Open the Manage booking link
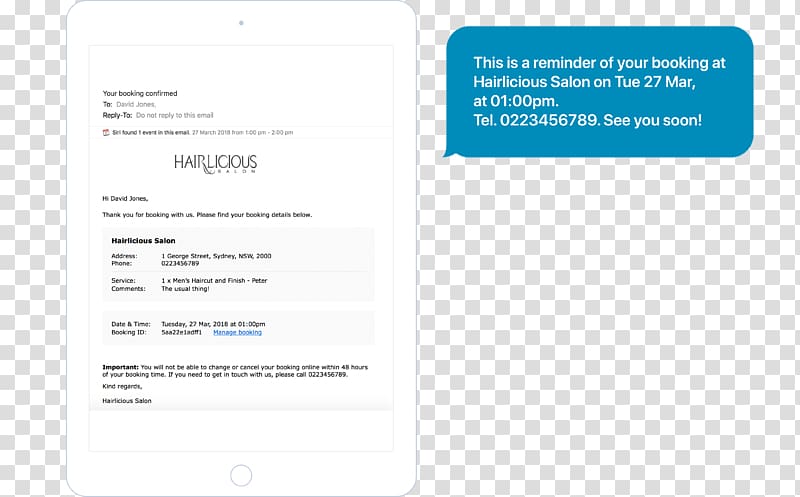This screenshot has width=800, height=497. (x=237, y=332)
